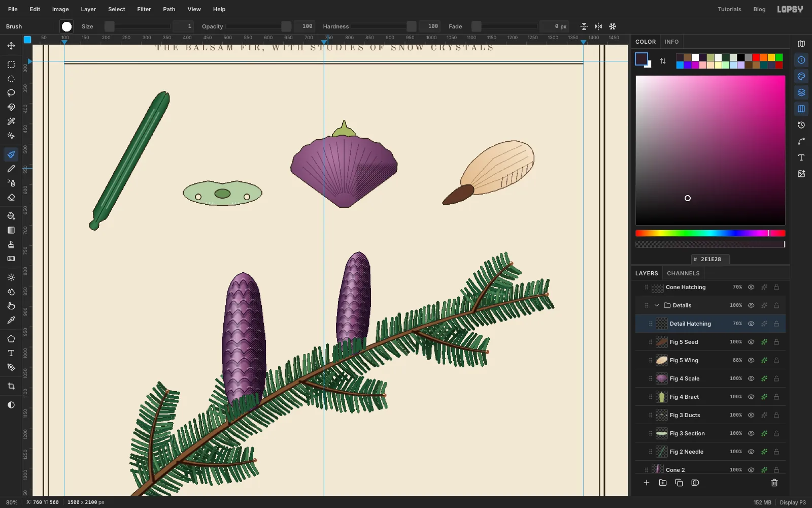Screen dimensions: 812x508
Task: Swap foreground and background colors
Action: pyautogui.click(x=663, y=61)
